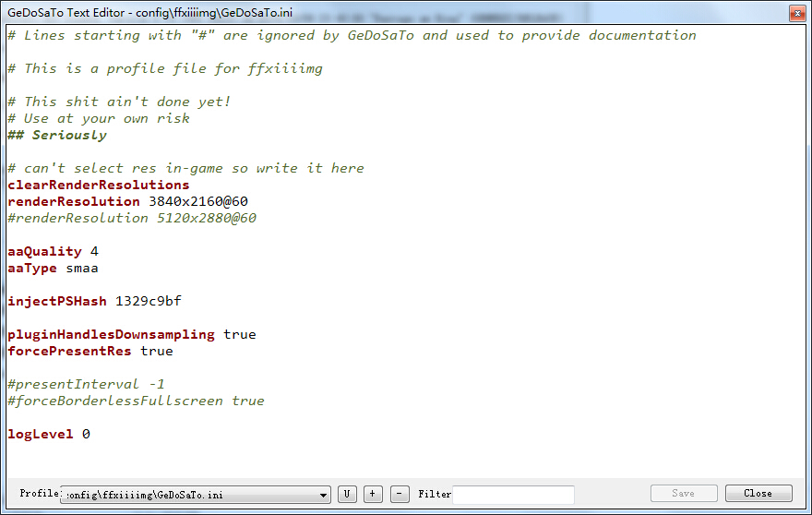Screen dimensions: 812x515
Task: Click the forcePresentRes true line
Action: coord(90,352)
